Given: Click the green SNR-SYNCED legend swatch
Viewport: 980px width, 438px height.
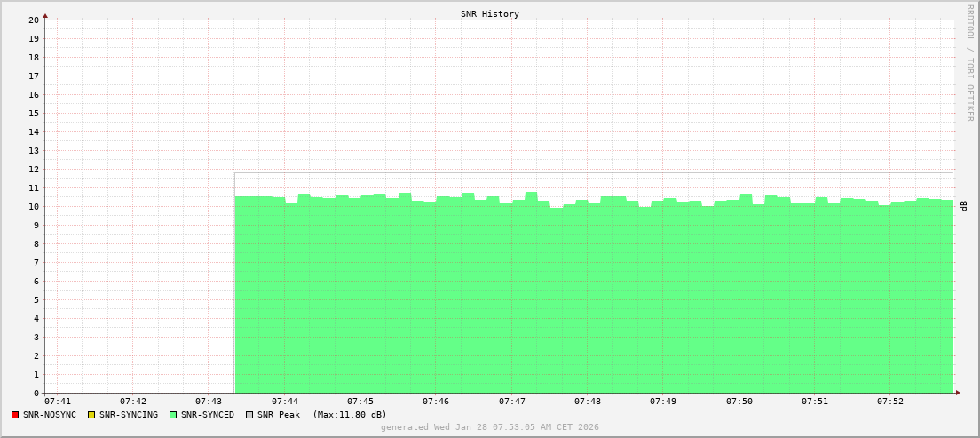Looking at the screenshot, I should coord(173,415).
